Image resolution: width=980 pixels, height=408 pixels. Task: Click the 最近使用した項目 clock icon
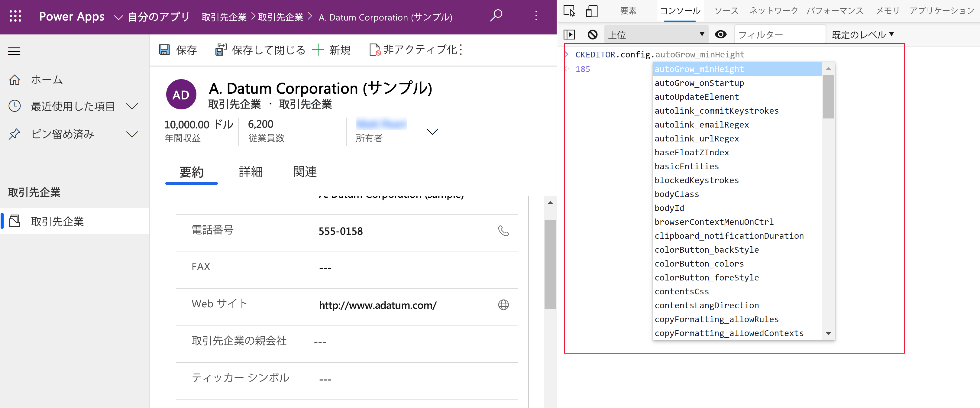(x=15, y=106)
